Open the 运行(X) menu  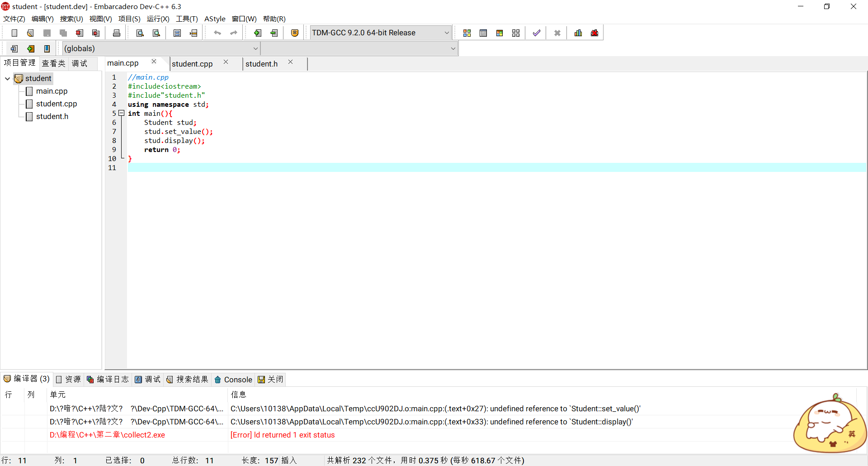click(x=158, y=19)
